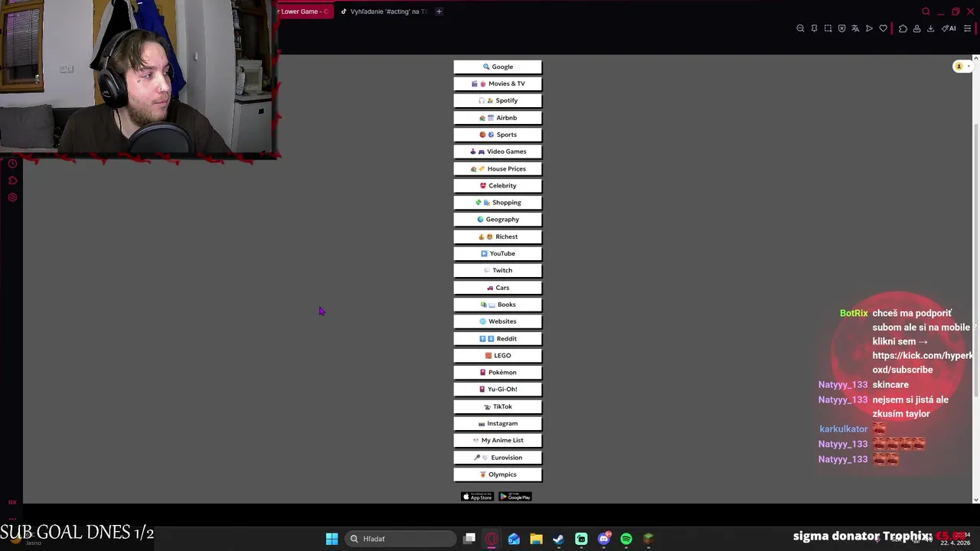The width and height of the screenshot is (980, 551).
Task: Click the pin icon in the address bar
Action: tap(814, 28)
